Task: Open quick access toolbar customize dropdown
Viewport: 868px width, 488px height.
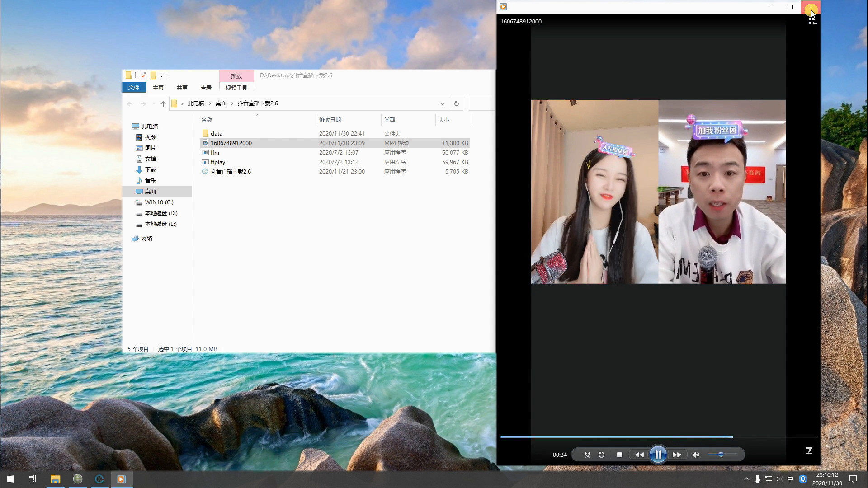Action: pos(161,75)
